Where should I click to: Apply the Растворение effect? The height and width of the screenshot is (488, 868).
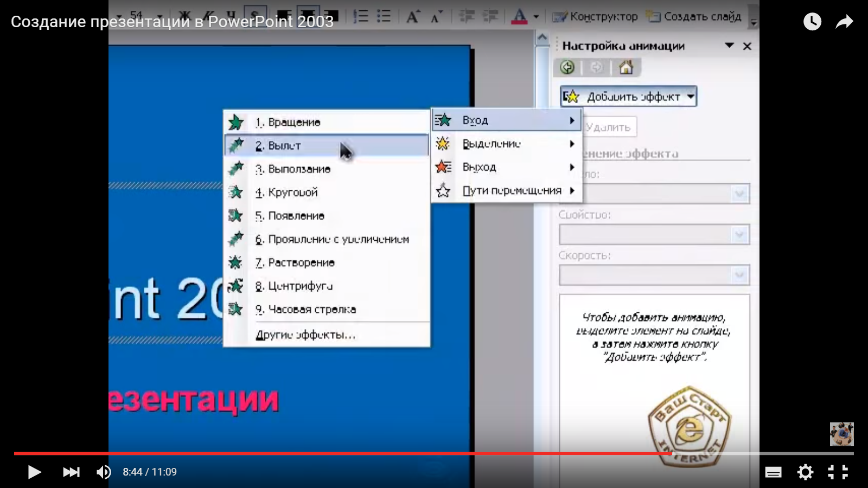[327, 262]
